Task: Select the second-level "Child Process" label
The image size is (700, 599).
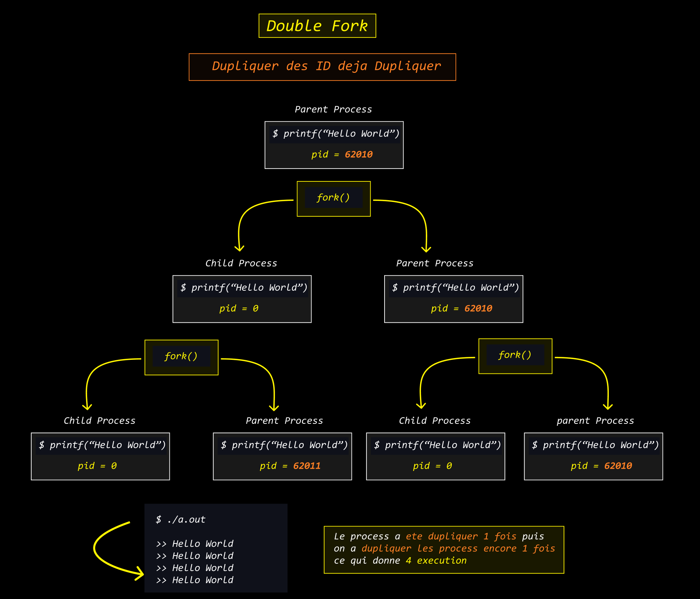Action: [x=241, y=263]
